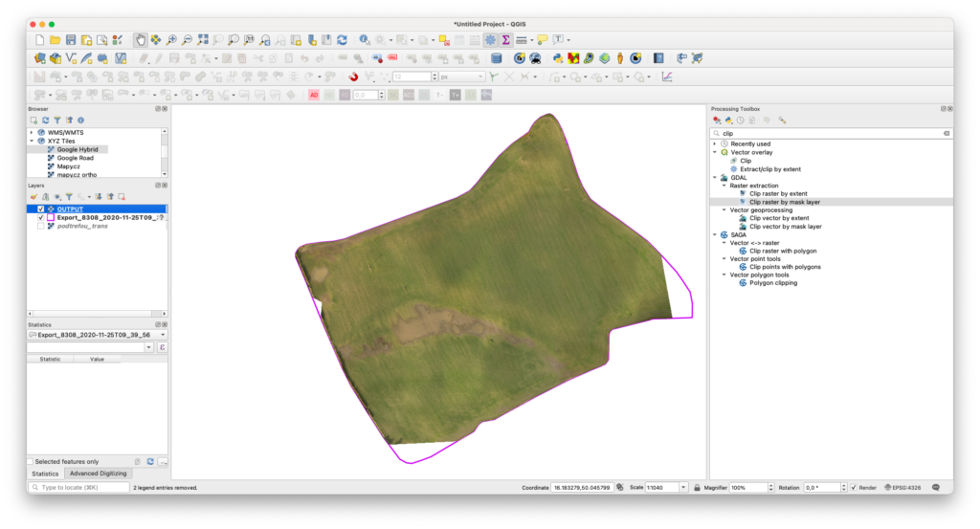This screenshot has height=529, width=980.
Task: Click the Show Statistical Summary sigma icon
Action: pos(505,40)
